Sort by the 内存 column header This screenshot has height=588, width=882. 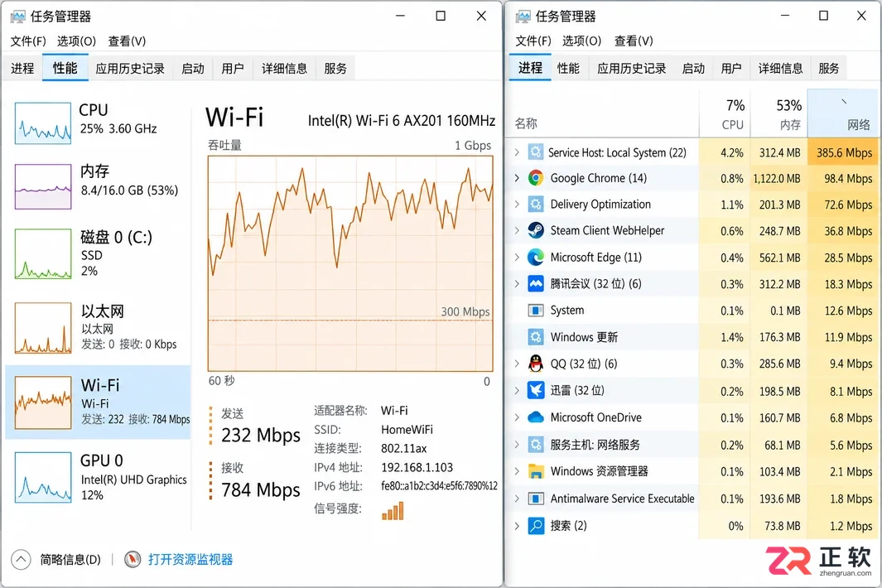coord(779,113)
